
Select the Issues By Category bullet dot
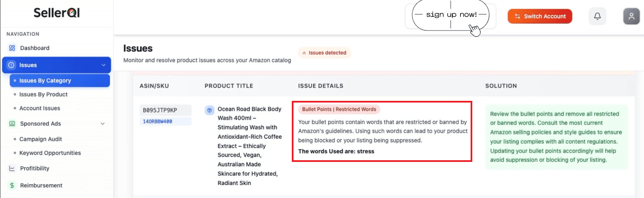[15, 80]
